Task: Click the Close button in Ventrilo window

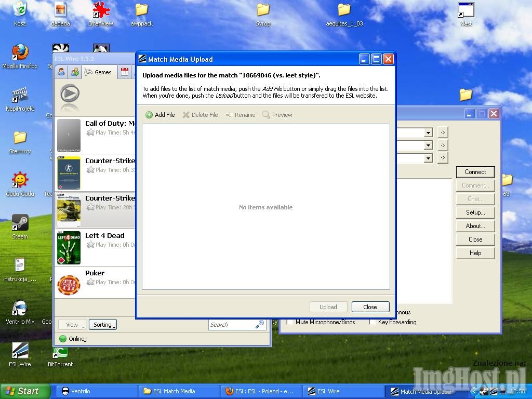Action: click(x=475, y=240)
